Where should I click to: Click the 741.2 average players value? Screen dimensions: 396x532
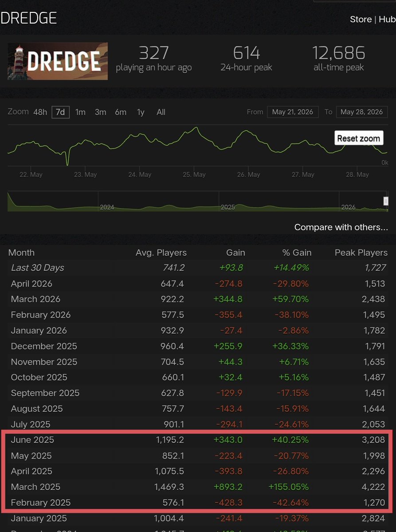click(173, 268)
